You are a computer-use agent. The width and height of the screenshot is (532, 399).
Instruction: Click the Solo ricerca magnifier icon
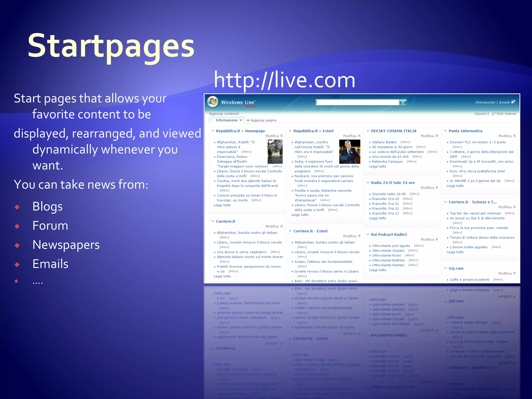[x=493, y=114]
